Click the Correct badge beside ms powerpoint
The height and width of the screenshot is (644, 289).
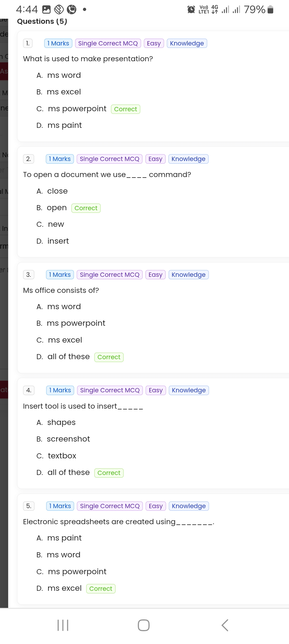tap(126, 109)
